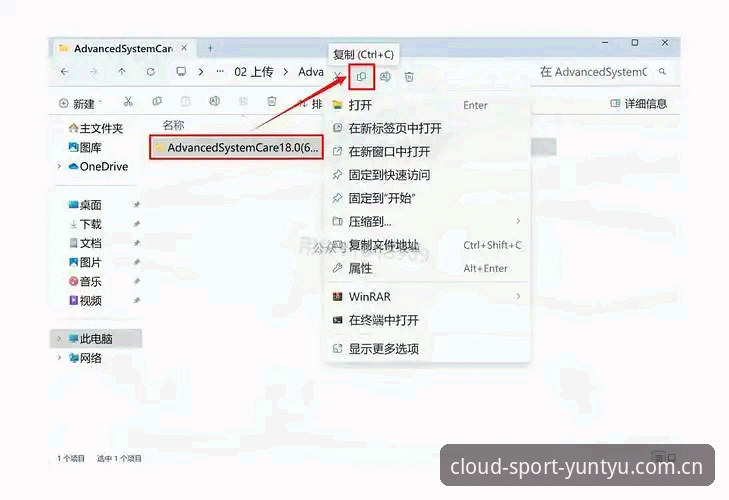Viewport: 729px width, 500px height.
Task: Choose 在新窗口中打开 from the context menu
Action: pos(428,152)
